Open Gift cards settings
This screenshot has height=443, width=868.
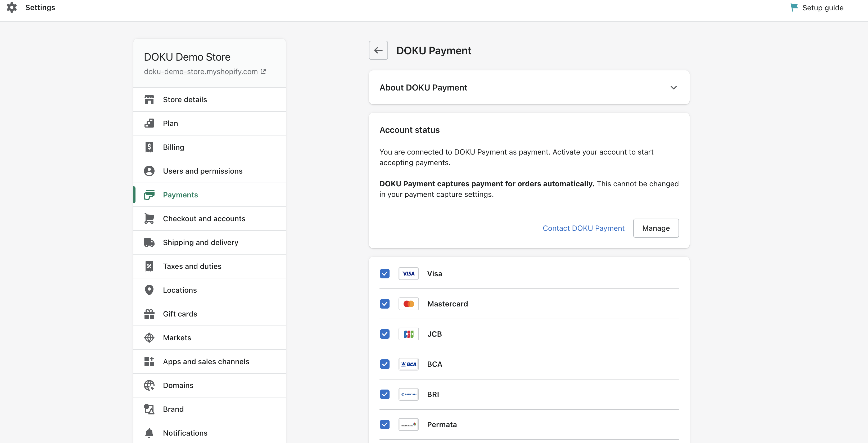(x=210, y=314)
